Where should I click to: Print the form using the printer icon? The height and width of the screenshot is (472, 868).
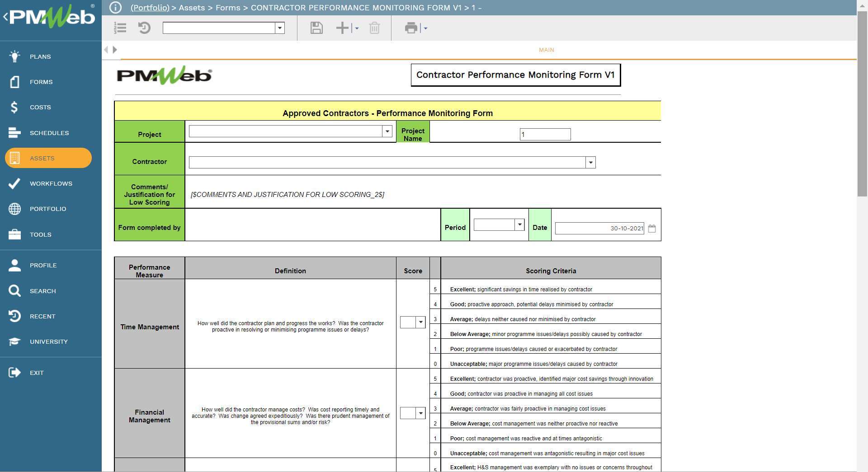410,28
